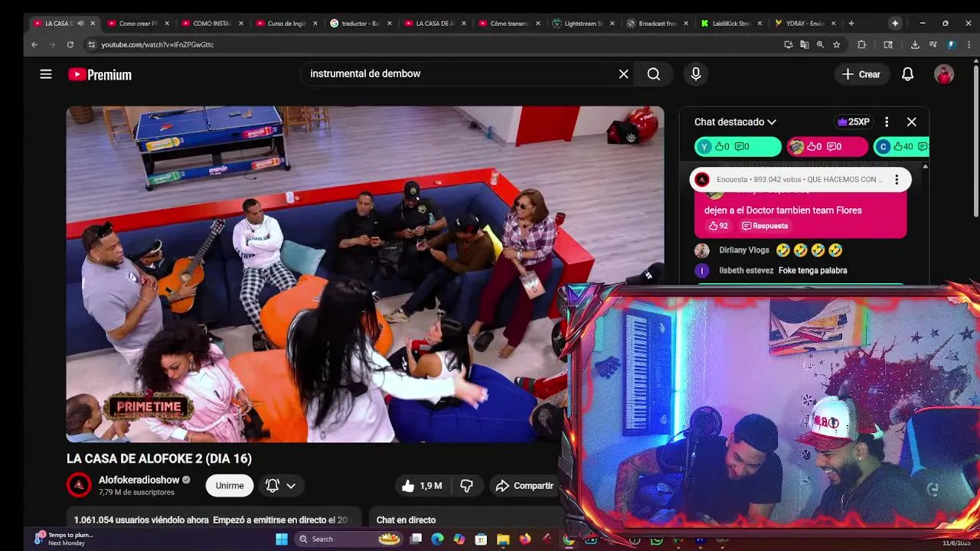Open the YouTube guide hamburger menu

point(46,74)
